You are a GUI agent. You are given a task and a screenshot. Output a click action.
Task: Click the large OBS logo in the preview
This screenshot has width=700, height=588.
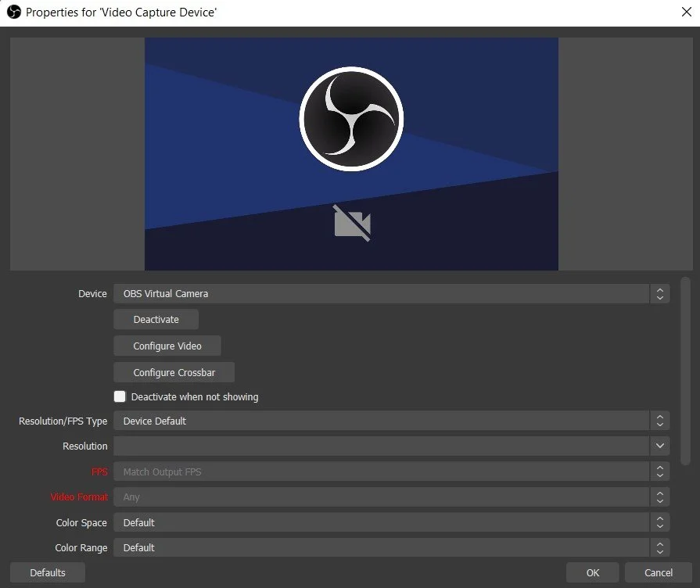coord(351,119)
